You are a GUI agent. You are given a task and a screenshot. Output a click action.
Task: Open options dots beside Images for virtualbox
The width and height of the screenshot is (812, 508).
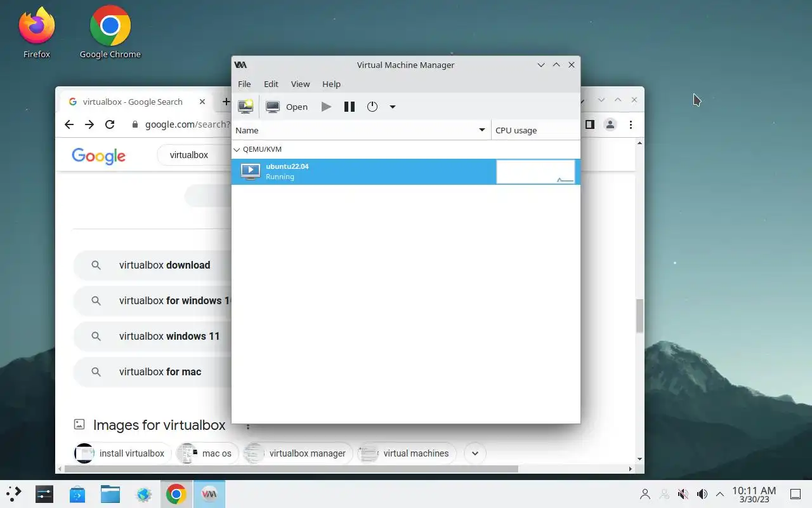pyautogui.click(x=248, y=425)
